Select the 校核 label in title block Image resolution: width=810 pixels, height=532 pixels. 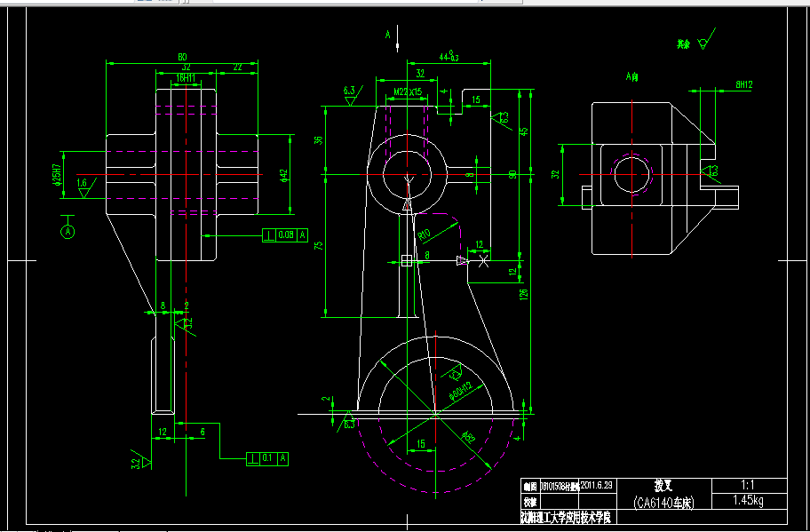tap(529, 502)
